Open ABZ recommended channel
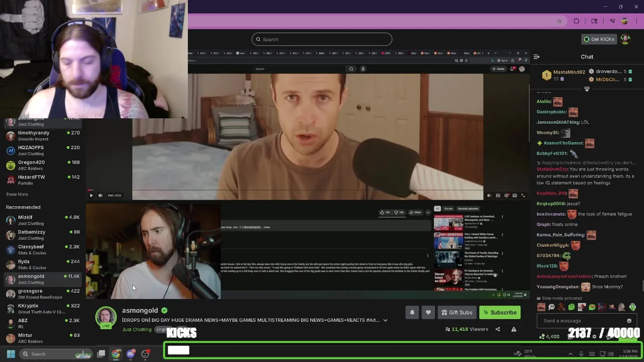644x362 pixels. coord(43,323)
